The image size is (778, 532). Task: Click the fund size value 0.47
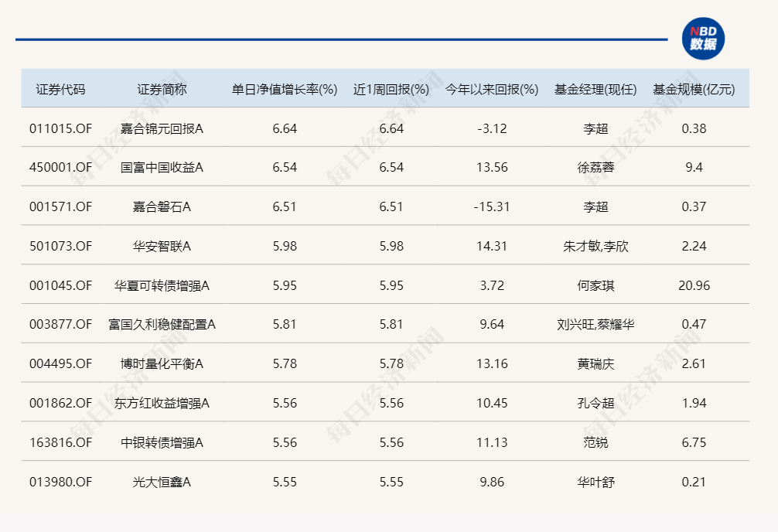coord(694,324)
